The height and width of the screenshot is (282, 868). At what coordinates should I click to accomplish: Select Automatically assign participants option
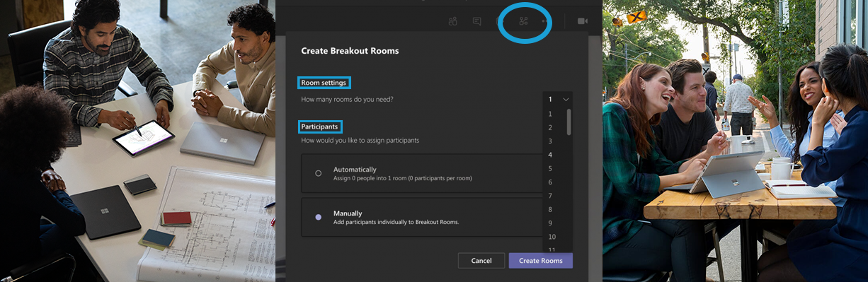[x=422, y=173]
